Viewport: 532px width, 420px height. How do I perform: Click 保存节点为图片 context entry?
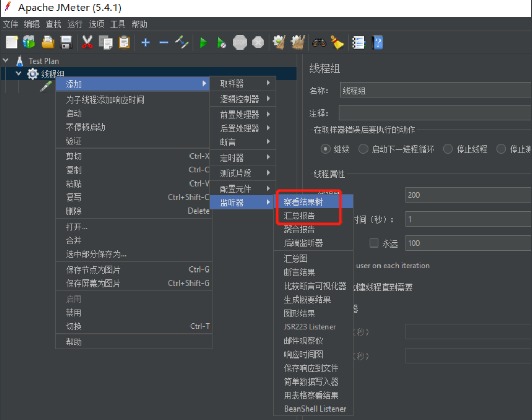pyautogui.click(x=134, y=269)
